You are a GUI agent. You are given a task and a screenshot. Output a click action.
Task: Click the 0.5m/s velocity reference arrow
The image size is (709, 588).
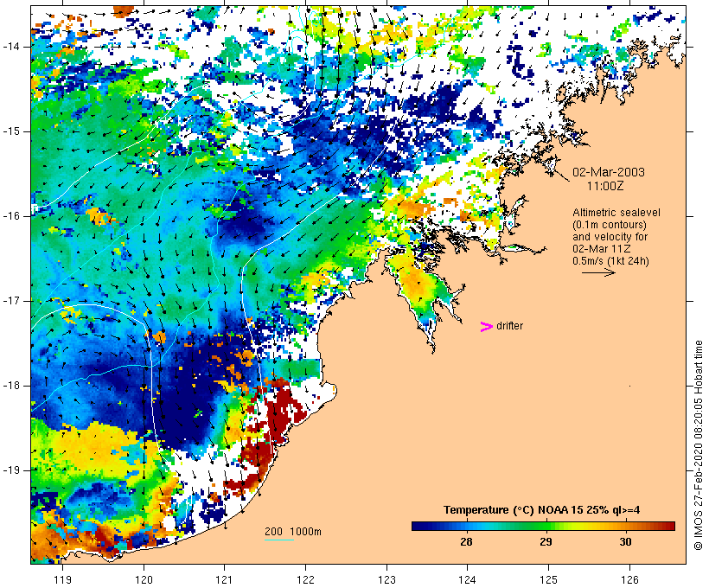598,272
